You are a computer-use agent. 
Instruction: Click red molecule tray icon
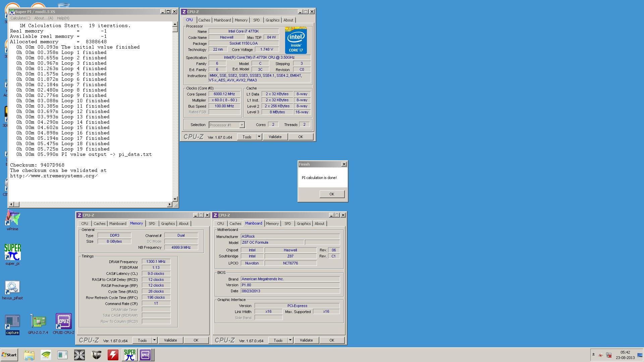click(601, 355)
